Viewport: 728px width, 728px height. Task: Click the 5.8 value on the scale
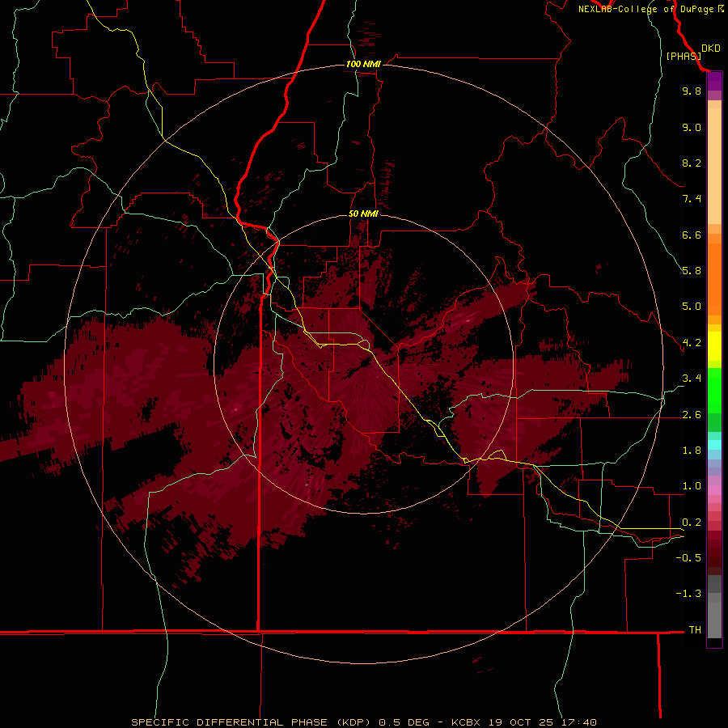tap(692, 271)
